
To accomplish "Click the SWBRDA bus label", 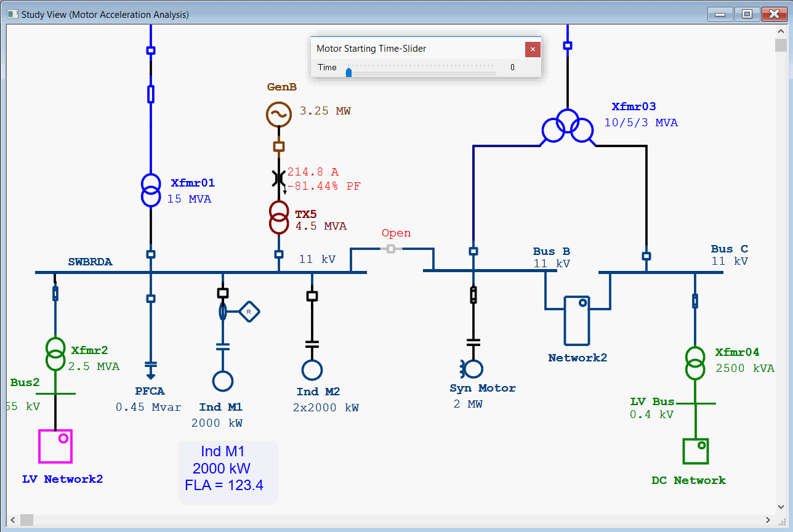I will click(91, 262).
